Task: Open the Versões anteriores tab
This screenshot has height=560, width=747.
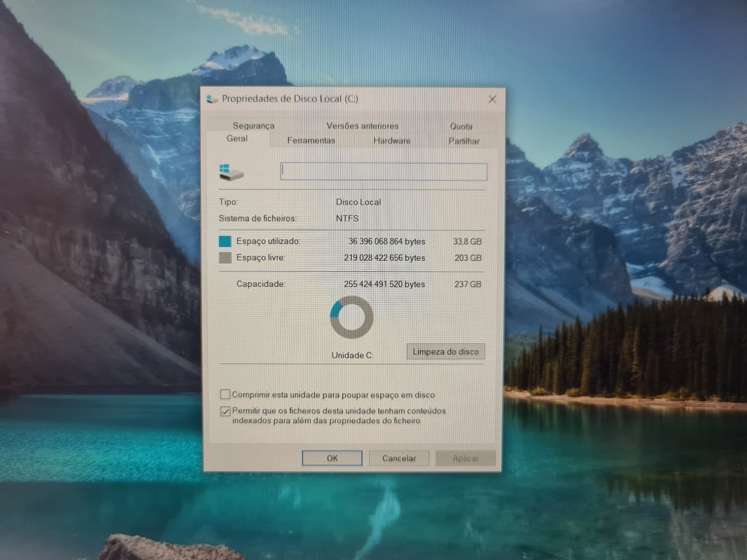Action: (x=362, y=126)
